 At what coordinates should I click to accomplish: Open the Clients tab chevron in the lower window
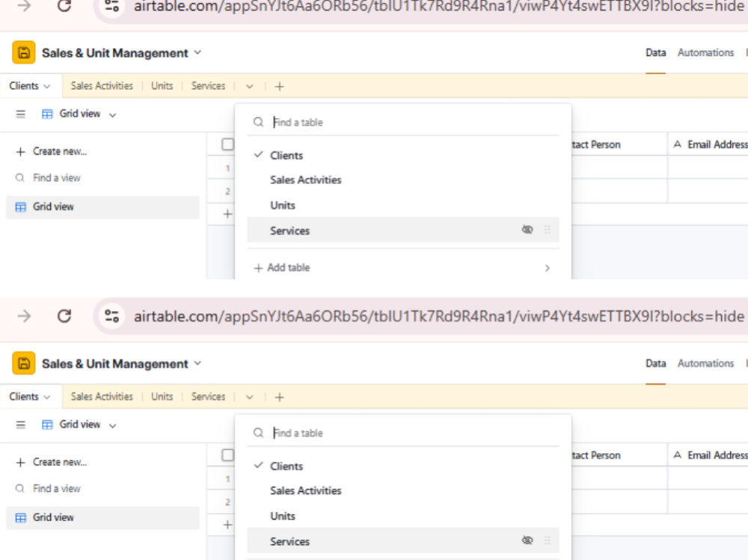click(46, 397)
